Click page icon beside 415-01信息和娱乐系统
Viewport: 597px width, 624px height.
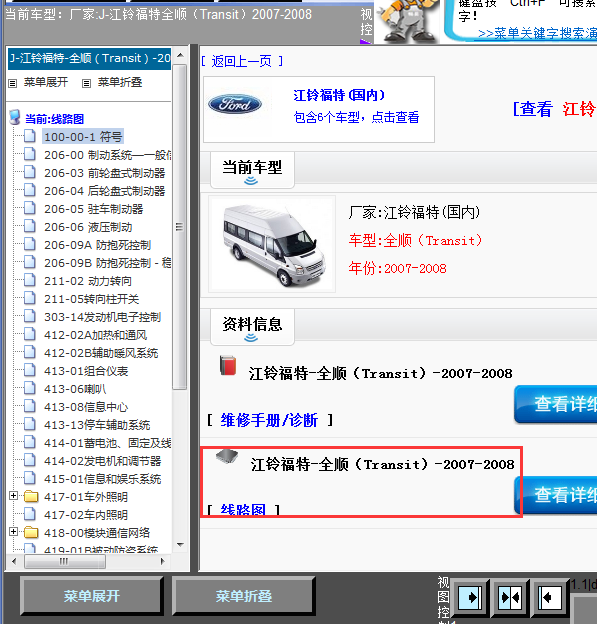coord(30,478)
